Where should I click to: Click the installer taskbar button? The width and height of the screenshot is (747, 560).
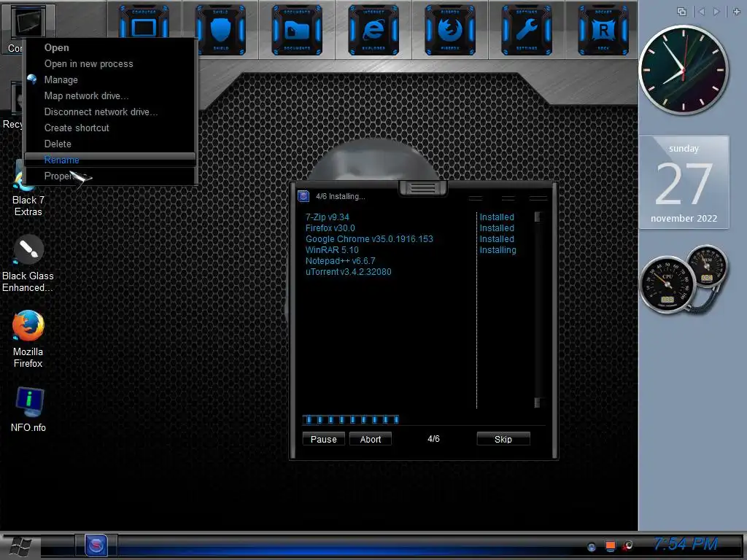(96, 545)
